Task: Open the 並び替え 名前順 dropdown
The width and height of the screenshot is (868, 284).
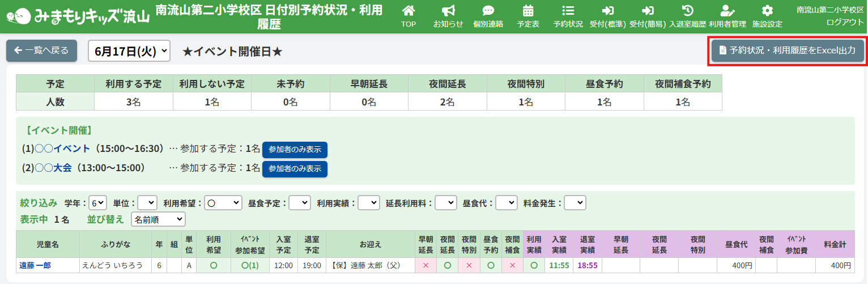Action: (x=158, y=219)
